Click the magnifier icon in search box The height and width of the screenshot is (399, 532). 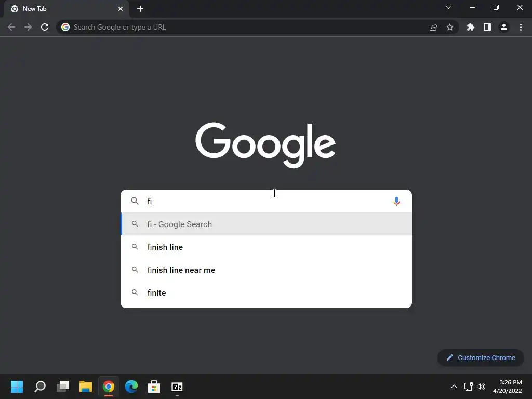pyautogui.click(x=135, y=201)
